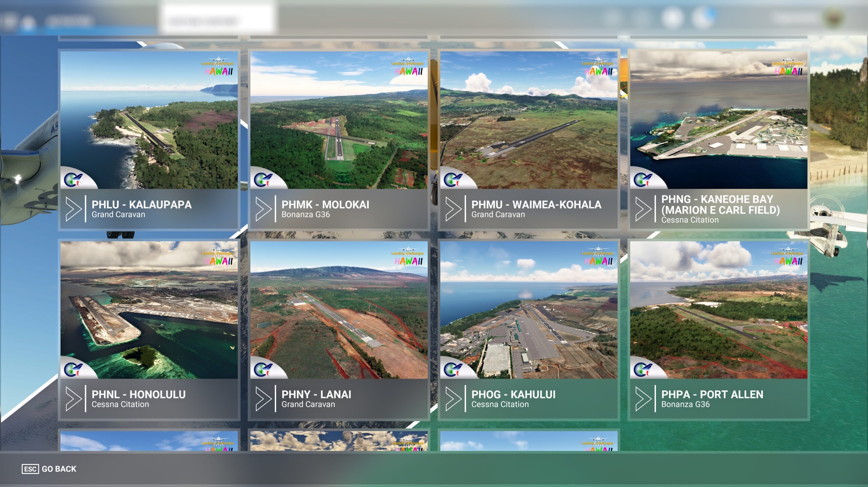This screenshot has width=868, height=487.
Task: Select the PHPA - PORT ALLEN challenge title
Action: click(712, 394)
